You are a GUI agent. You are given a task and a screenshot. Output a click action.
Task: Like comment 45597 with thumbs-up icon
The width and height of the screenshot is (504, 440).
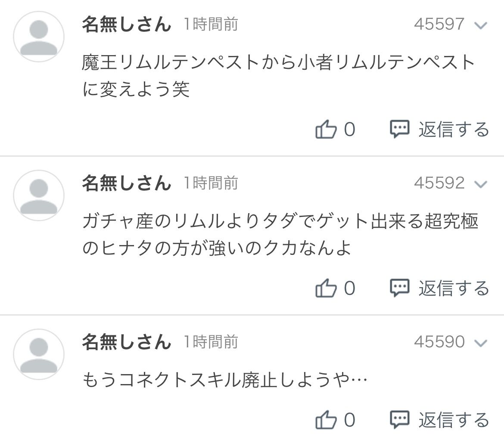coord(326,130)
